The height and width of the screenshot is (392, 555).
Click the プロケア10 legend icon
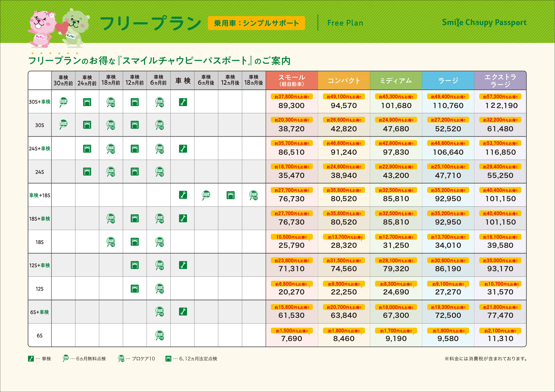click(x=121, y=358)
